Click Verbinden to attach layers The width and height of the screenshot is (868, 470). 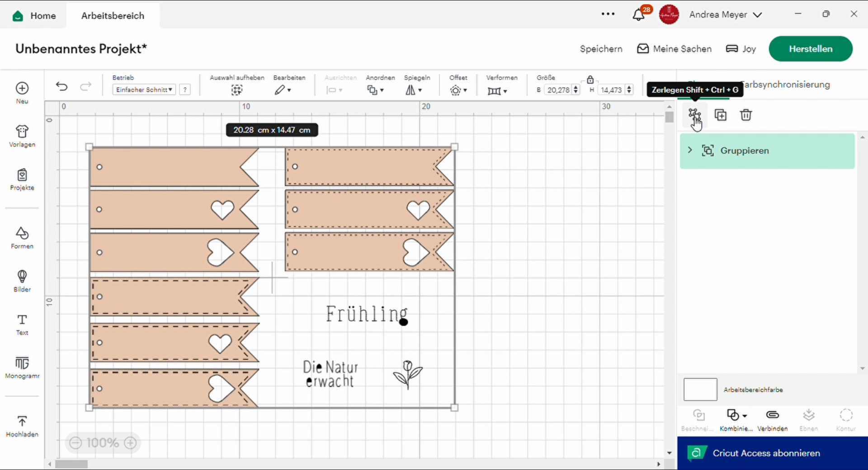pyautogui.click(x=772, y=419)
